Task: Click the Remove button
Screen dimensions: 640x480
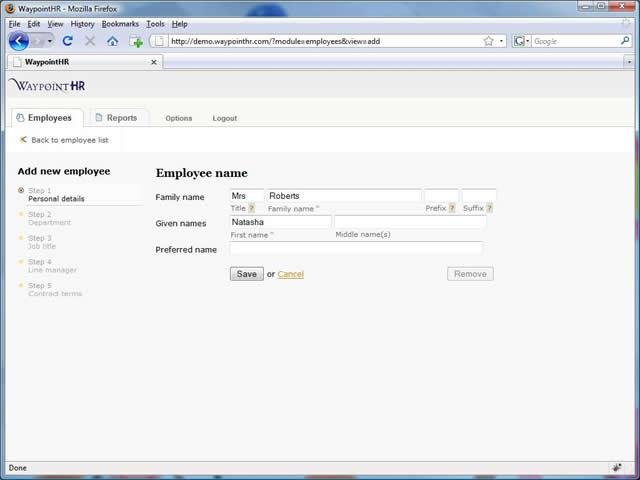Action: click(x=470, y=274)
